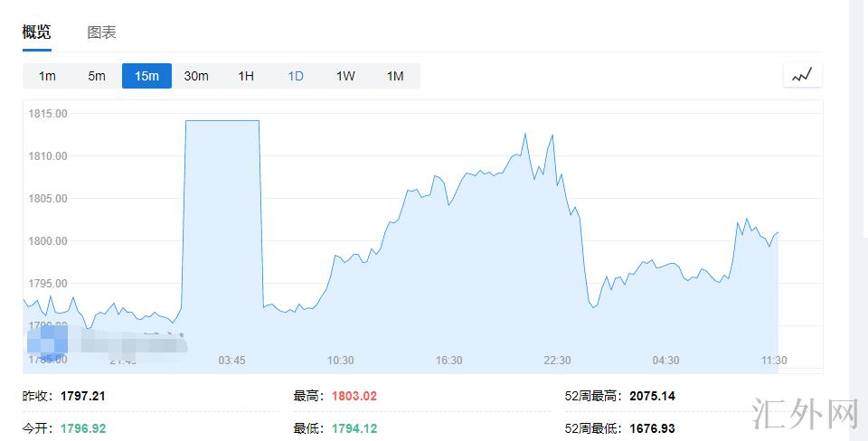
Task: Set chart interval to 1H
Action: [x=246, y=76]
